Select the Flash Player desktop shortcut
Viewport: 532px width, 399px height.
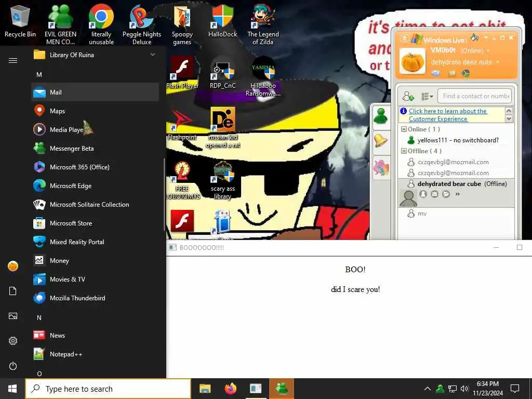click(x=182, y=73)
